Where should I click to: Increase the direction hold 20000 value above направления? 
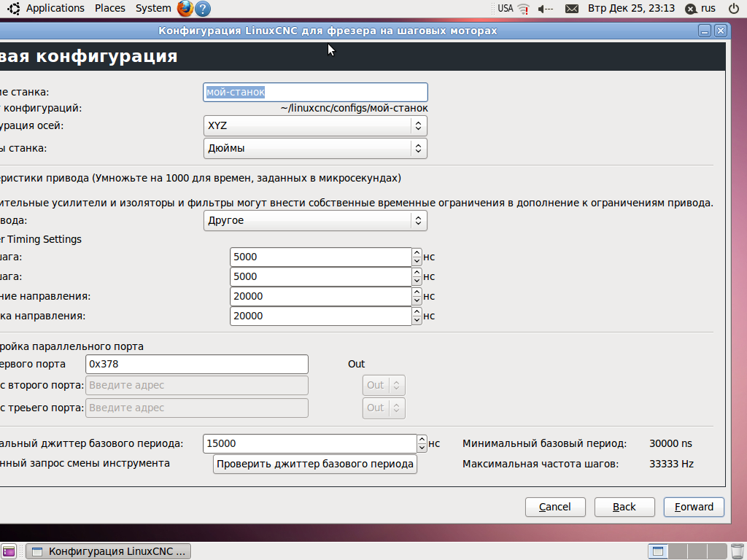[417, 292]
